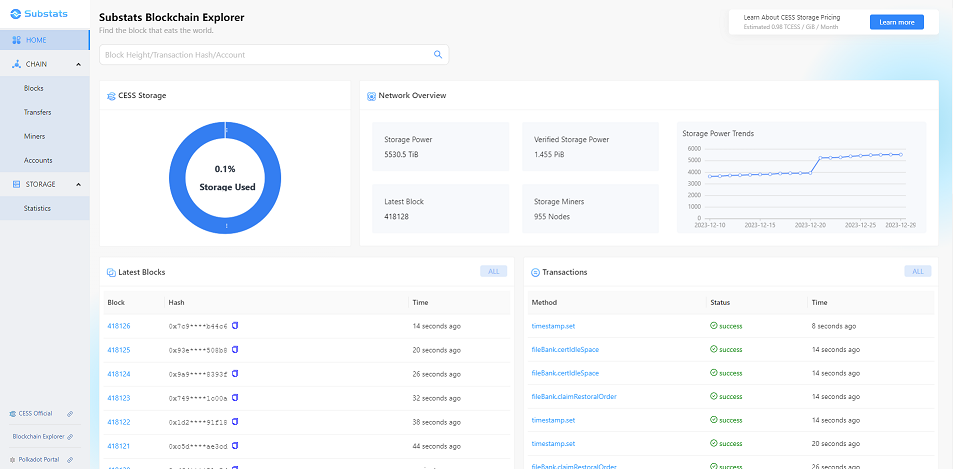Open the Blockchain Explorer link

tap(38, 437)
